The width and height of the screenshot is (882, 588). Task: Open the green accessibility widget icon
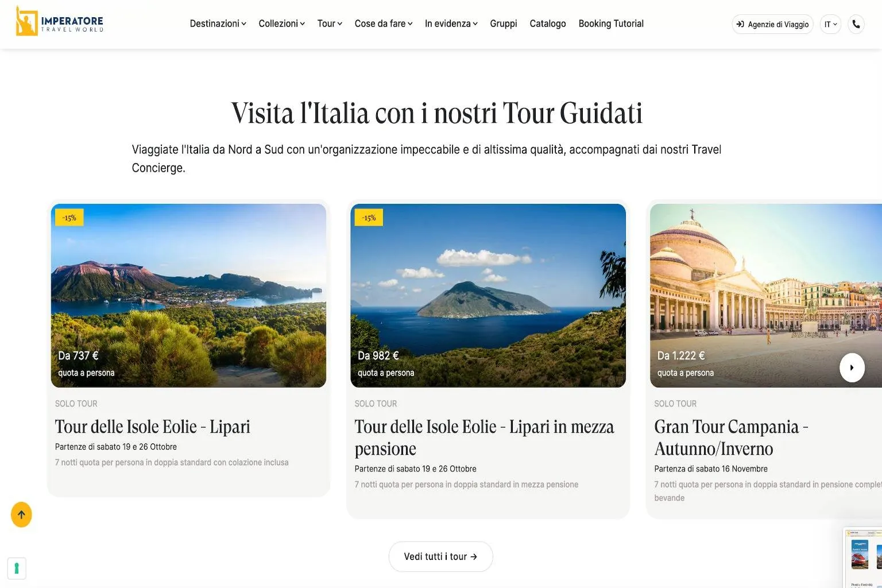(17, 568)
